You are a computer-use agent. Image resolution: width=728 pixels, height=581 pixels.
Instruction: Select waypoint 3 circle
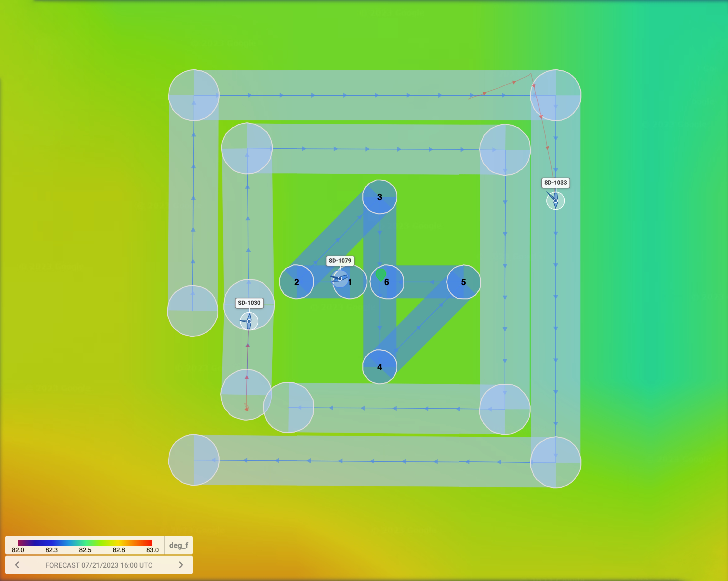click(380, 197)
